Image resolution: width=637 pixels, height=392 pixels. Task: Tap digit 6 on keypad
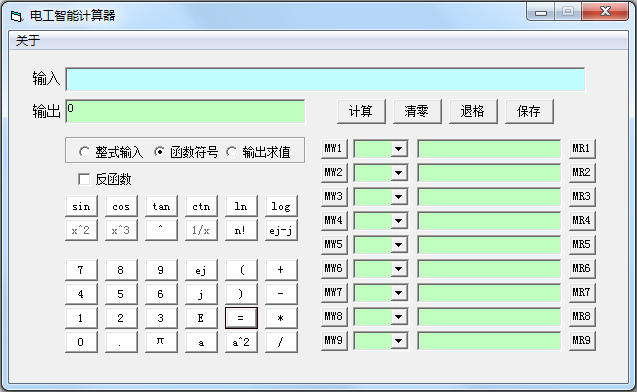tap(161, 294)
